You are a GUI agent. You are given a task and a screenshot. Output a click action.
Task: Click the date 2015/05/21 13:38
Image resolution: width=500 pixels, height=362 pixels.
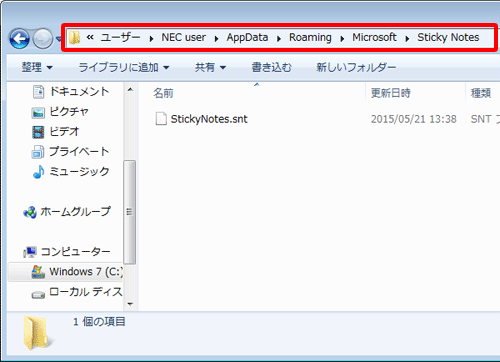pyautogui.click(x=414, y=119)
